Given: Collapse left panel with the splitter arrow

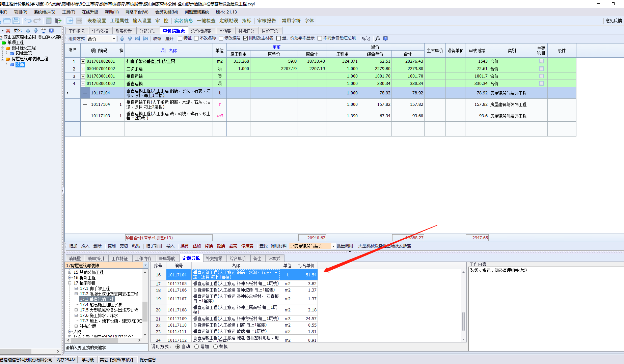Looking at the screenshot, I should [x=62, y=190].
